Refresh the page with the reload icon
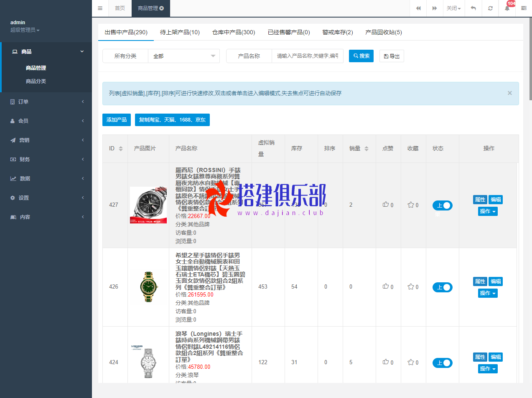This screenshot has width=532, height=398. click(490, 8)
